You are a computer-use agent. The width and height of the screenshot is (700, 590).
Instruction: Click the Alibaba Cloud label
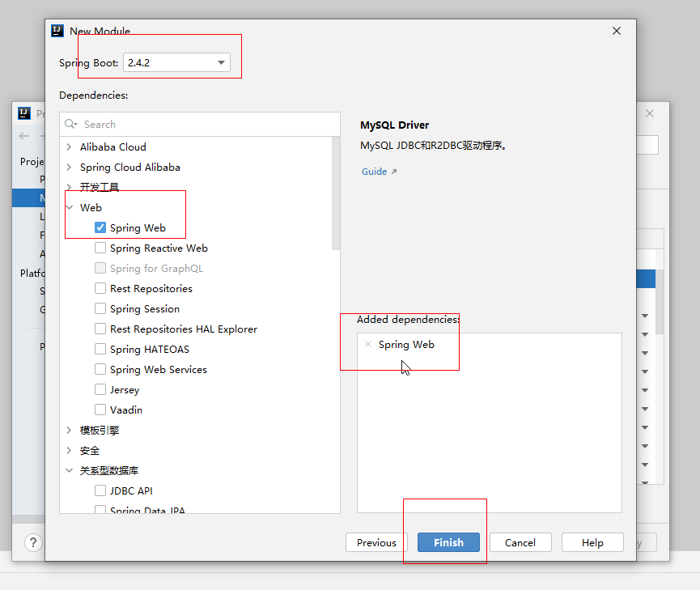[x=113, y=147]
